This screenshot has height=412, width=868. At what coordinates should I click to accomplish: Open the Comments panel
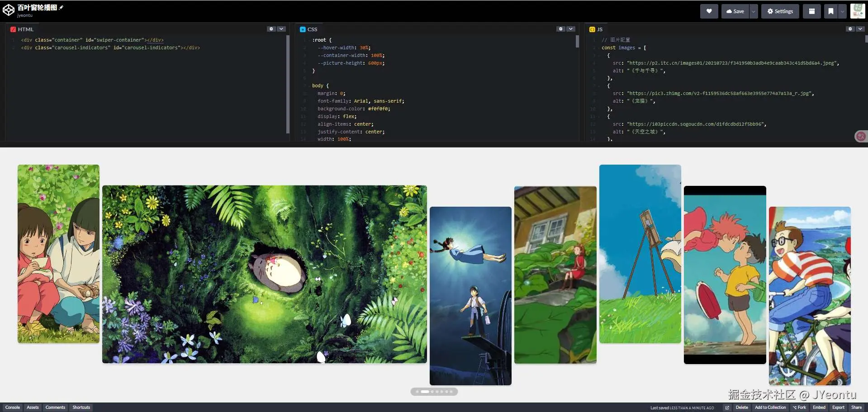55,407
